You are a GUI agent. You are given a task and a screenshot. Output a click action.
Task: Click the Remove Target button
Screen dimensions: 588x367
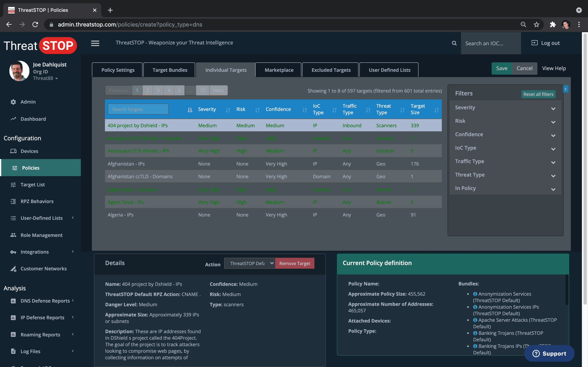[x=295, y=263]
